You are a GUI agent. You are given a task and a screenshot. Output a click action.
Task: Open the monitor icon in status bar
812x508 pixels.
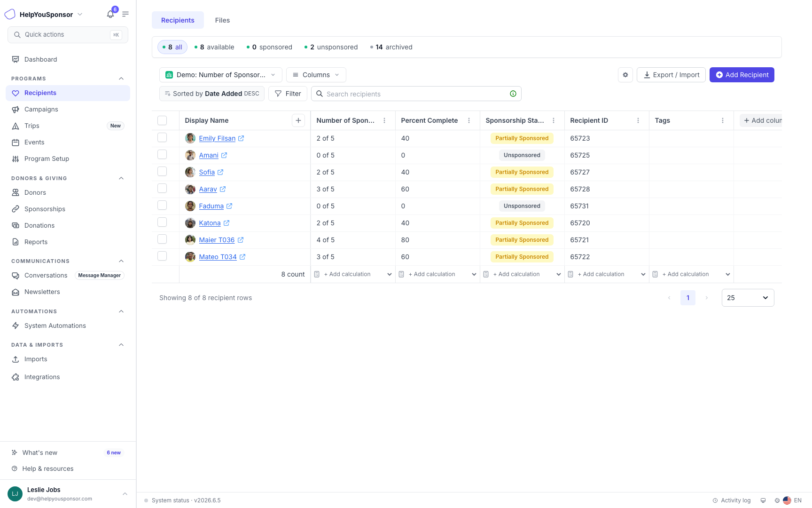[x=763, y=500]
